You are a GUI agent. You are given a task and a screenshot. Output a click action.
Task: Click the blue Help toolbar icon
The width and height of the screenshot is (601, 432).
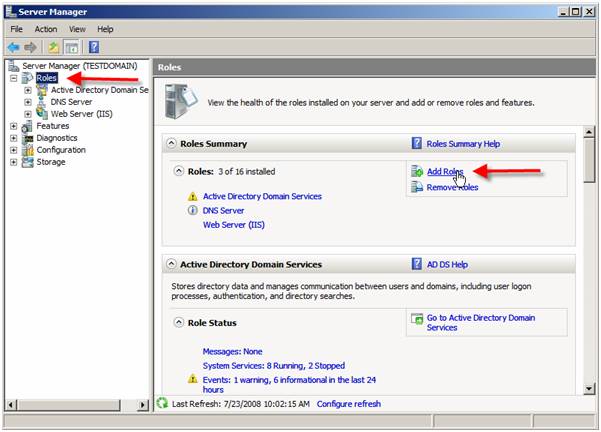[94, 47]
